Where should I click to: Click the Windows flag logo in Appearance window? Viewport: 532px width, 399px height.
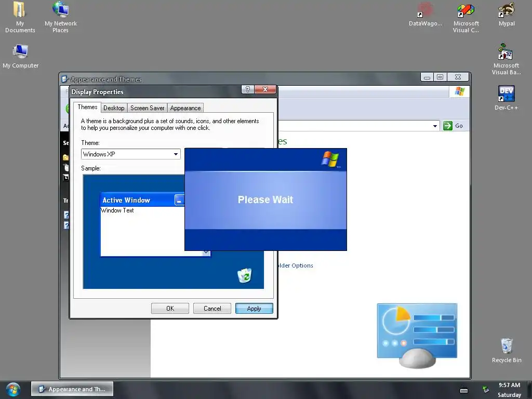click(x=460, y=91)
